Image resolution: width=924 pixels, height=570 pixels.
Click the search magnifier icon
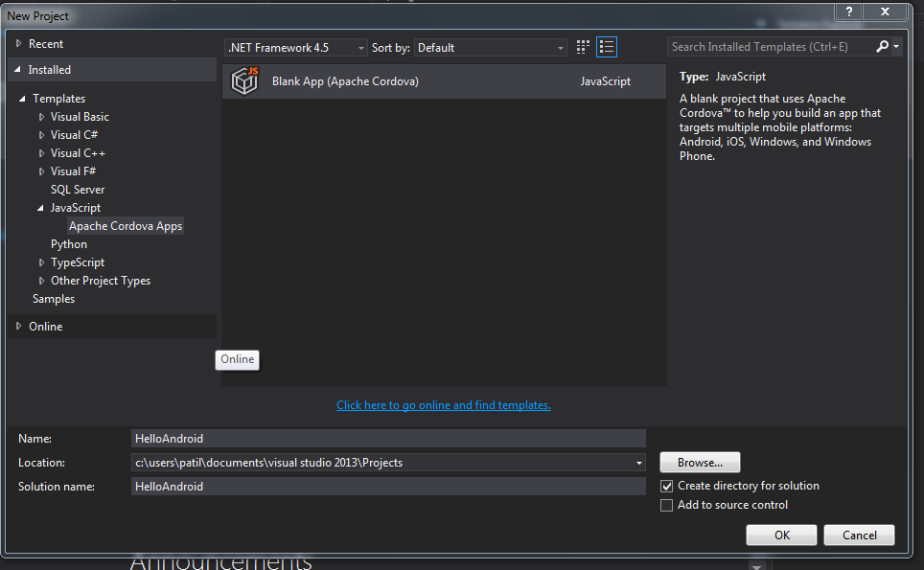tap(882, 47)
